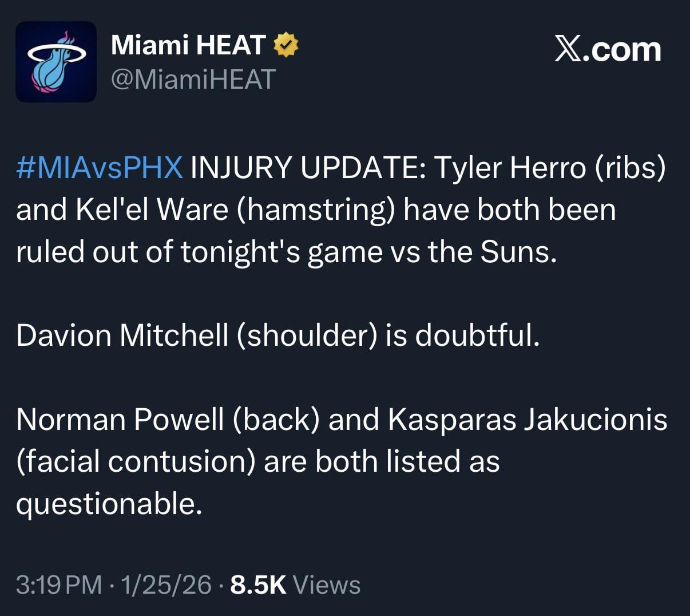Click the gold verified badge
This screenshot has height=616, width=690.
(x=287, y=45)
